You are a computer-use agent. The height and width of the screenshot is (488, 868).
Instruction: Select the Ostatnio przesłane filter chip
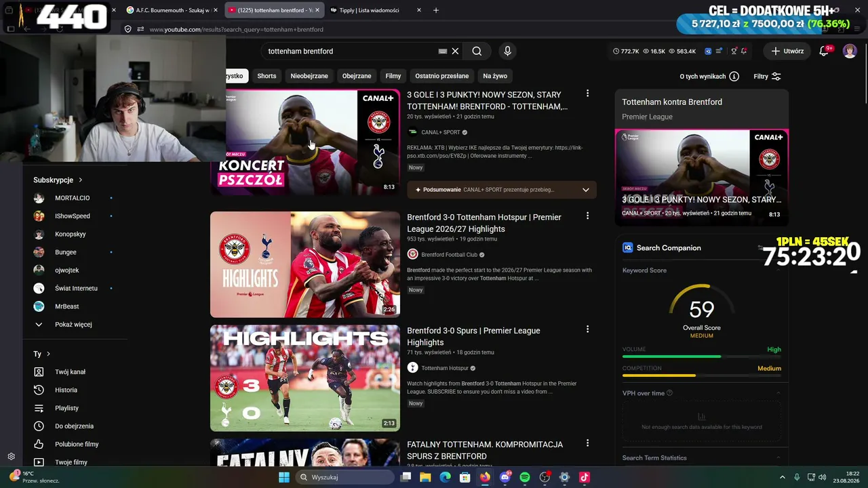(442, 76)
